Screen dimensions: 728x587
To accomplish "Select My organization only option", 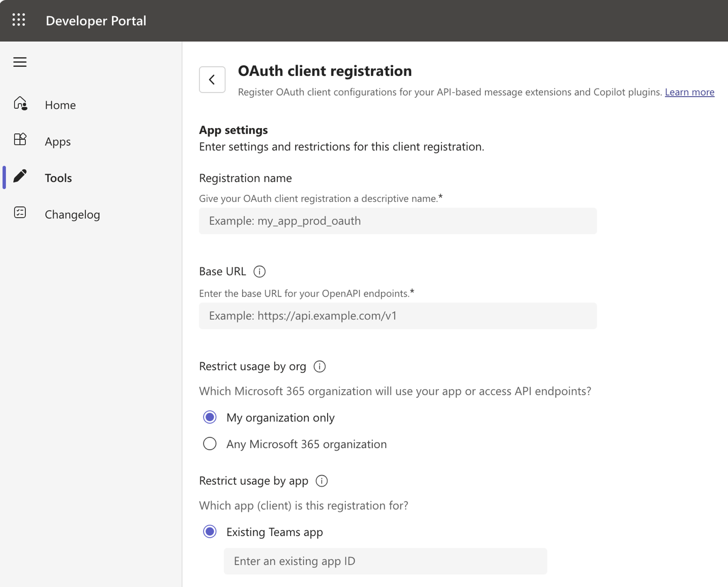I will click(210, 418).
